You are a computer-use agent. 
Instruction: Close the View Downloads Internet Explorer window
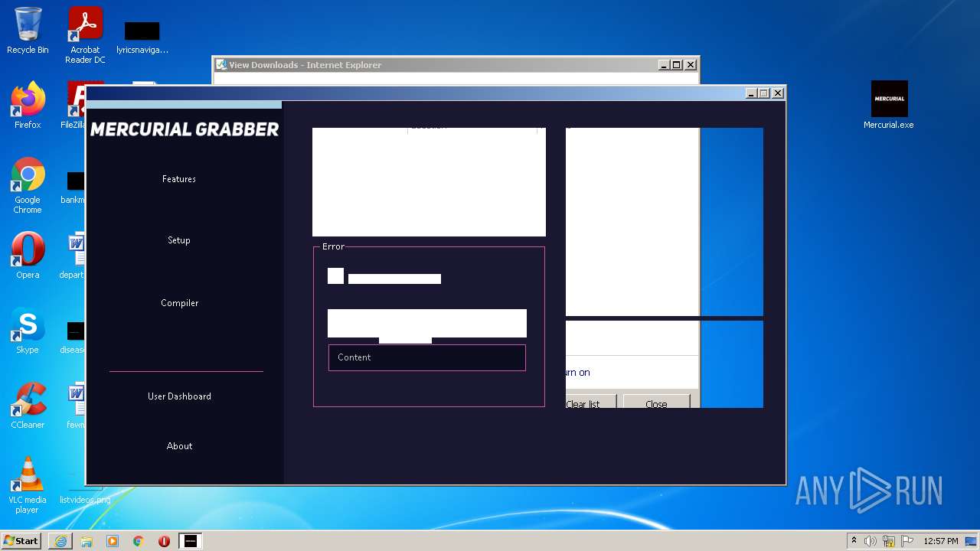click(x=691, y=65)
